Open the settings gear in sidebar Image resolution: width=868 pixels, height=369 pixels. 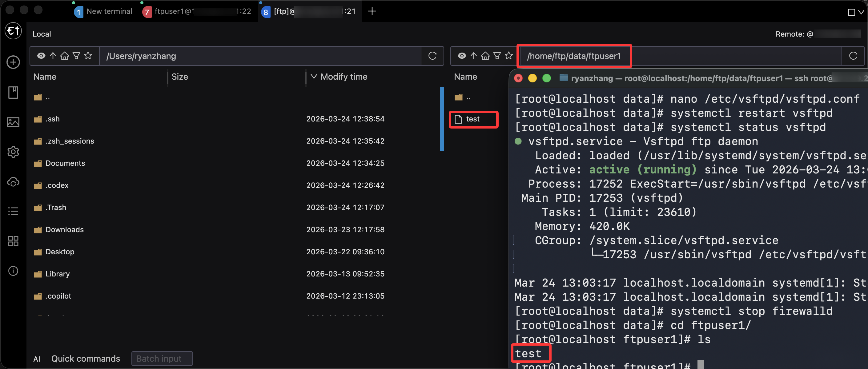click(x=13, y=152)
